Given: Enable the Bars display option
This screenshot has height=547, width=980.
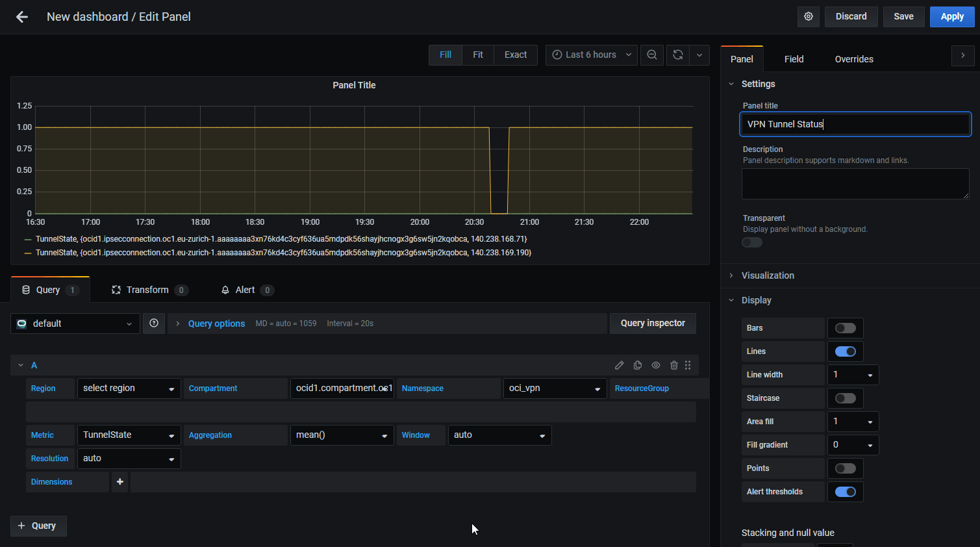Looking at the screenshot, I should click(x=845, y=327).
